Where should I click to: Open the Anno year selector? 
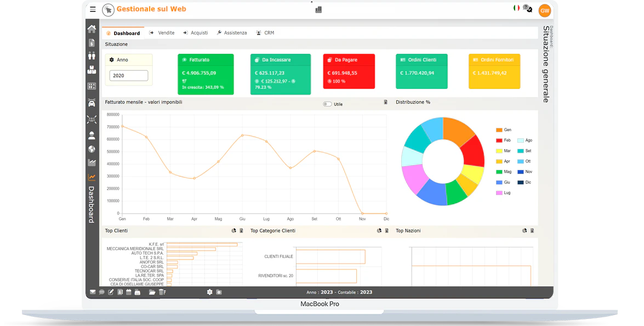click(129, 76)
